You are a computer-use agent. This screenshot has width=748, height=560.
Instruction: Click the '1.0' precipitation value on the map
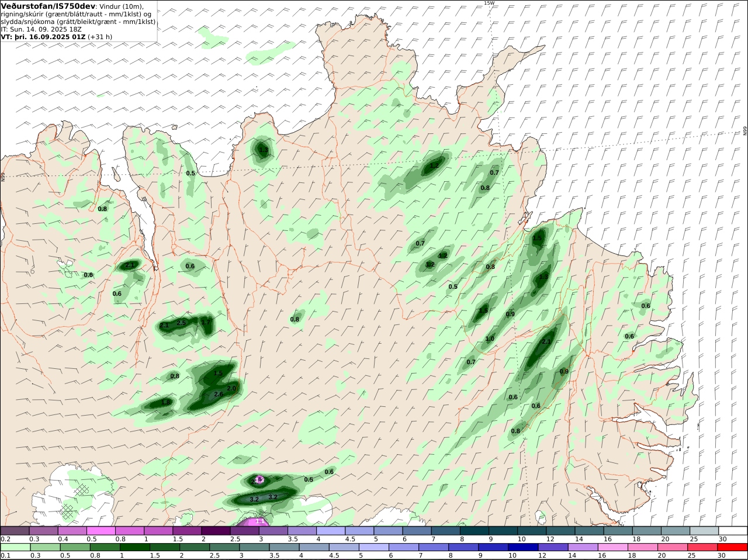(x=490, y=339)
